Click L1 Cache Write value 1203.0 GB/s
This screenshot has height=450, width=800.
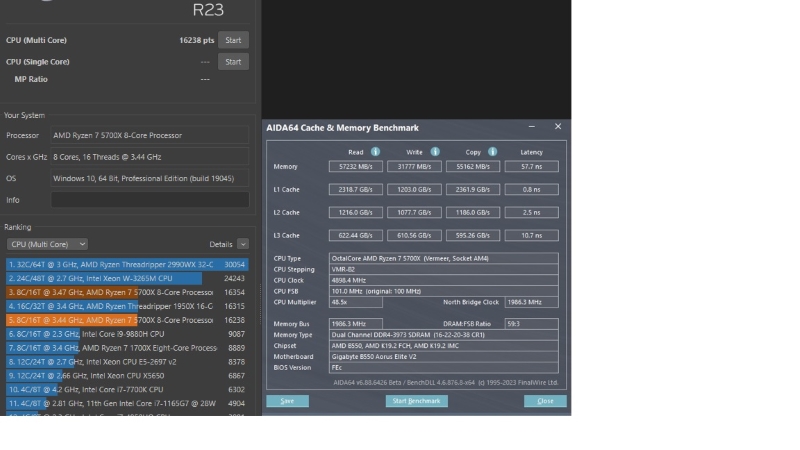[414, 189]
